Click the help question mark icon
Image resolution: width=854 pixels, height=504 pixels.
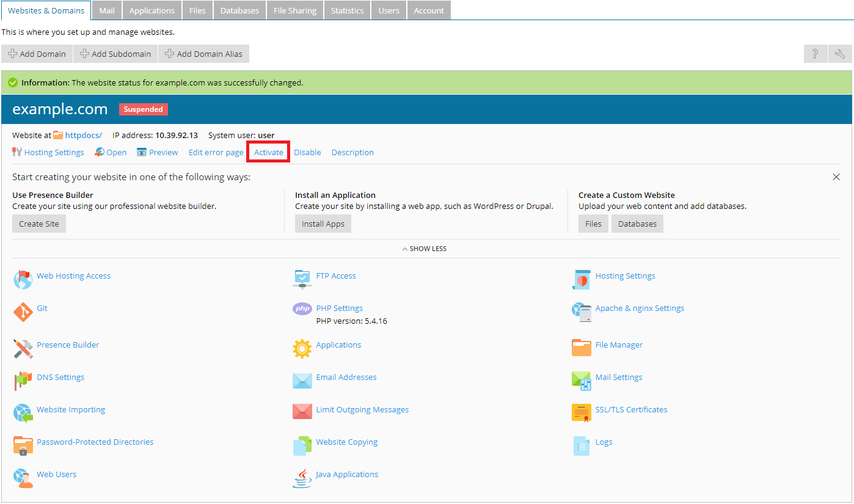(815, 54)
